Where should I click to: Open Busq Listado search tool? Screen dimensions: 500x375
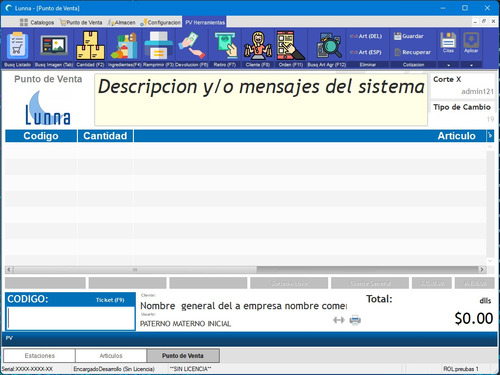point(17,49)
